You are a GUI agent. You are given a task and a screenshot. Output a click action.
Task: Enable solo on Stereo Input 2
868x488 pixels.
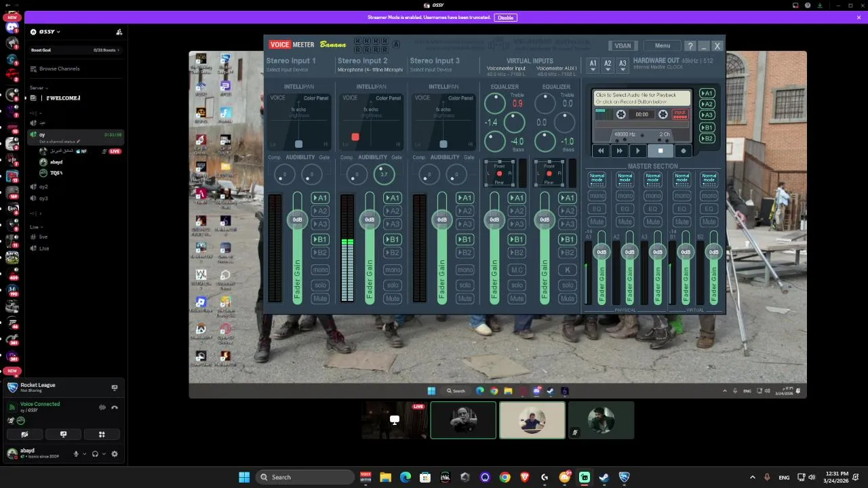point(392,285)
